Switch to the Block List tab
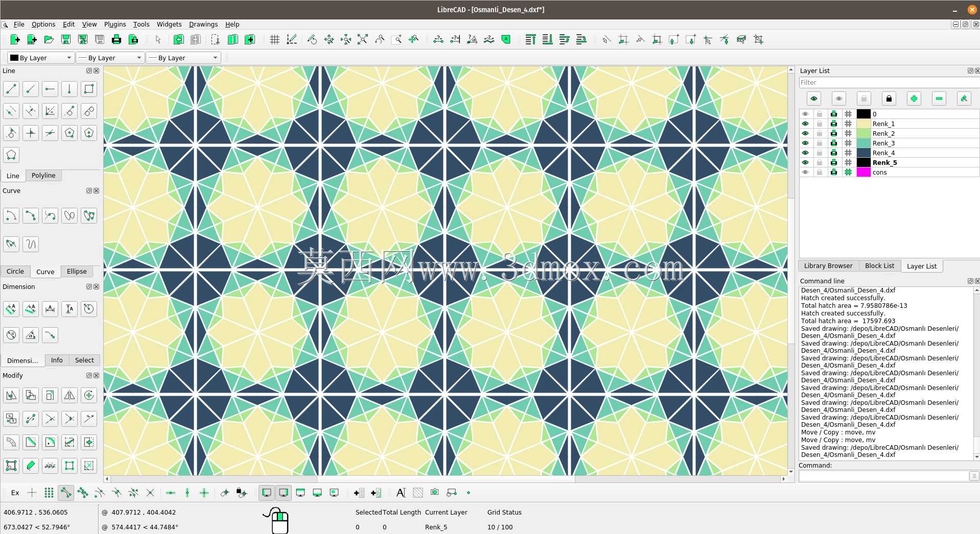The width and height of the screenshot is (980, 534). [879, 265]
